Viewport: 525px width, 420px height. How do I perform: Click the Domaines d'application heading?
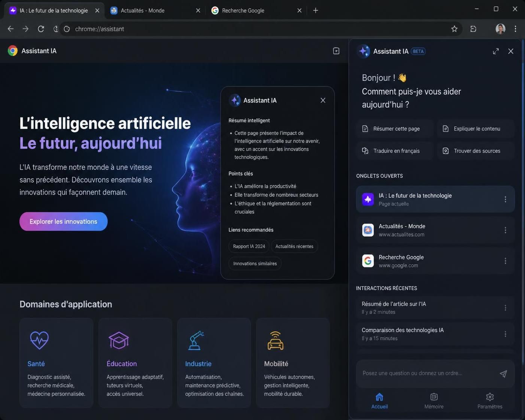click(66, 304)
